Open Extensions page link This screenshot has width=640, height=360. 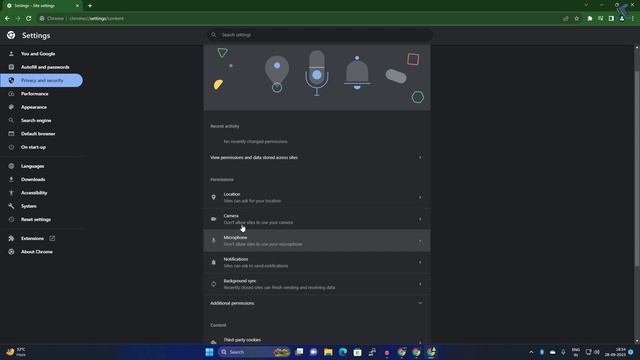pyautogui.click(x=32, y=238)
